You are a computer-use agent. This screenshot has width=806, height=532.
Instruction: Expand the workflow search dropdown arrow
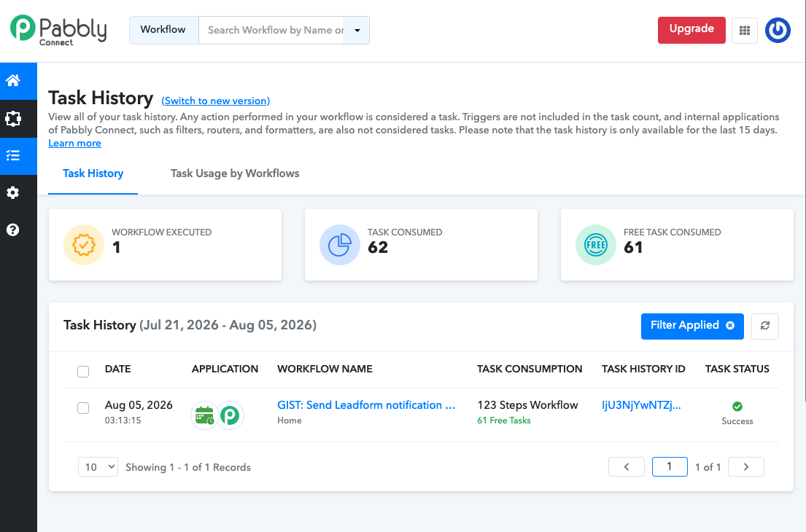tap(357, 31)
